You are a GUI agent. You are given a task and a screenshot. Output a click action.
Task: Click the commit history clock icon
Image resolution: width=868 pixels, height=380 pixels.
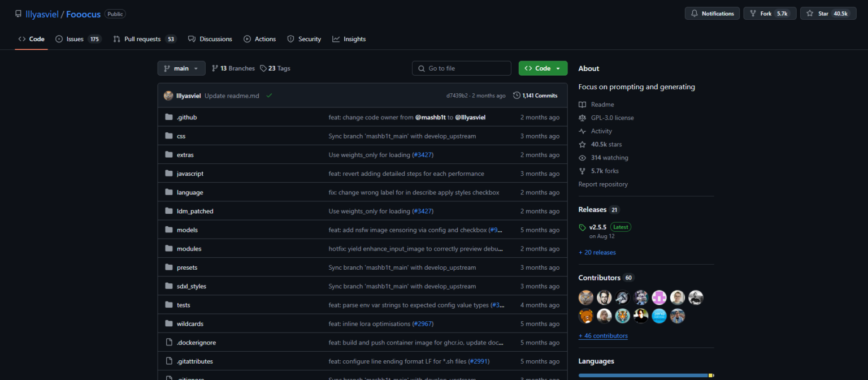516,95
